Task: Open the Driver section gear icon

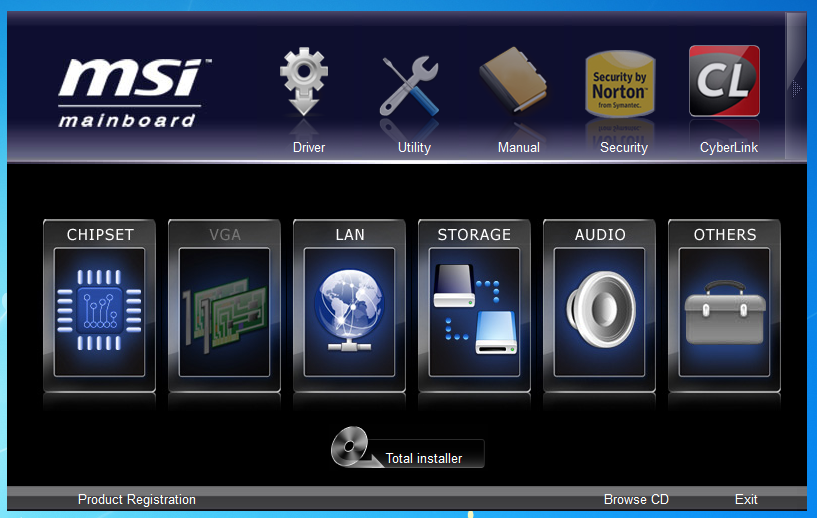Action: (304, 81)
